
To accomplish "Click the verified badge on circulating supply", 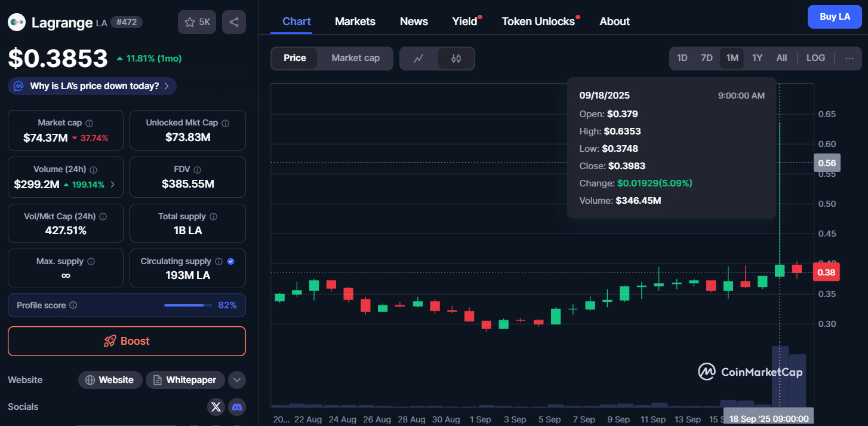I will [x=231, y=262].
